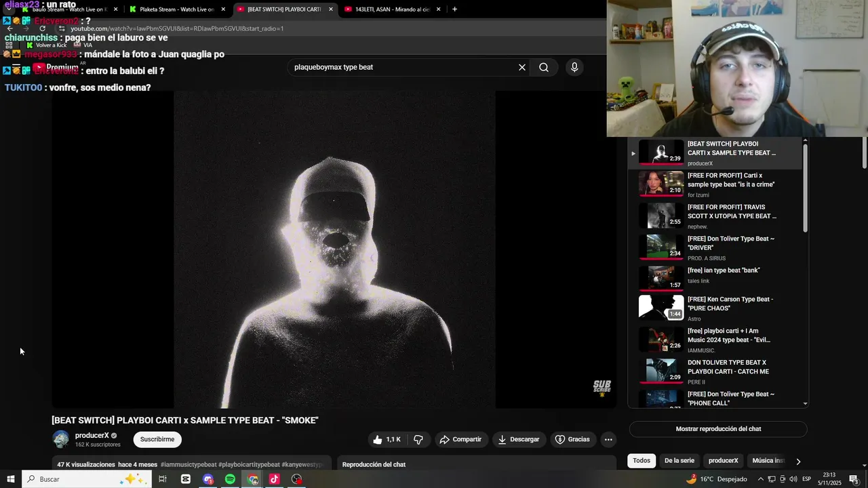The width and height of the screenshot is (868, 488).
Task: Dislike the SMOKE type beat video
Action: (x=418, y=439)
